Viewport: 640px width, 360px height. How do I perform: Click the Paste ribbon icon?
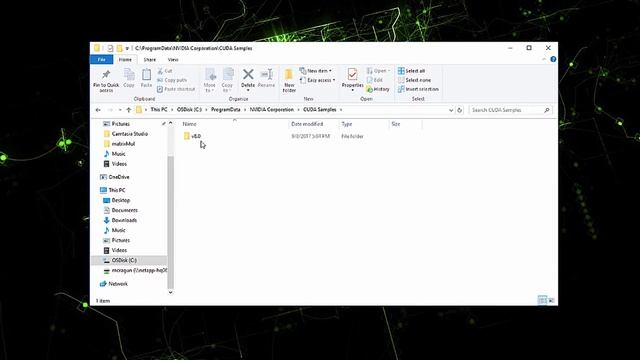click(x=146, y=75)
